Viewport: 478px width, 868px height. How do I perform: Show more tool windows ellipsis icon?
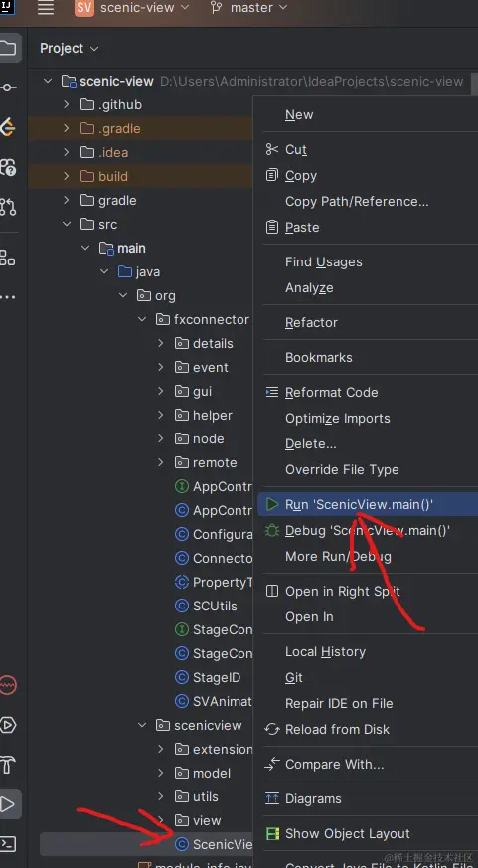pos(8,297)
